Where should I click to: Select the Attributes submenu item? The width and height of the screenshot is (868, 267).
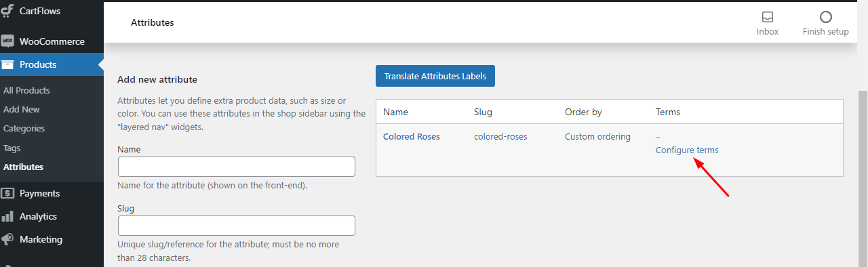(23, 167)
